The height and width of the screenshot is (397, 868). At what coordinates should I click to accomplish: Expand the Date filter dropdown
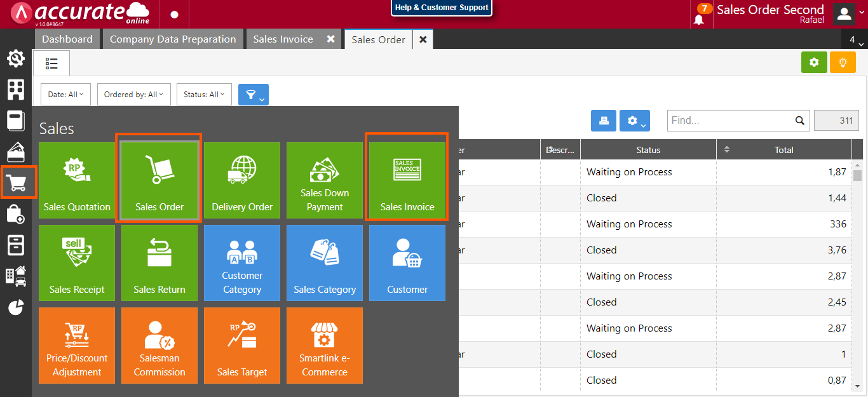coord(66,95)
